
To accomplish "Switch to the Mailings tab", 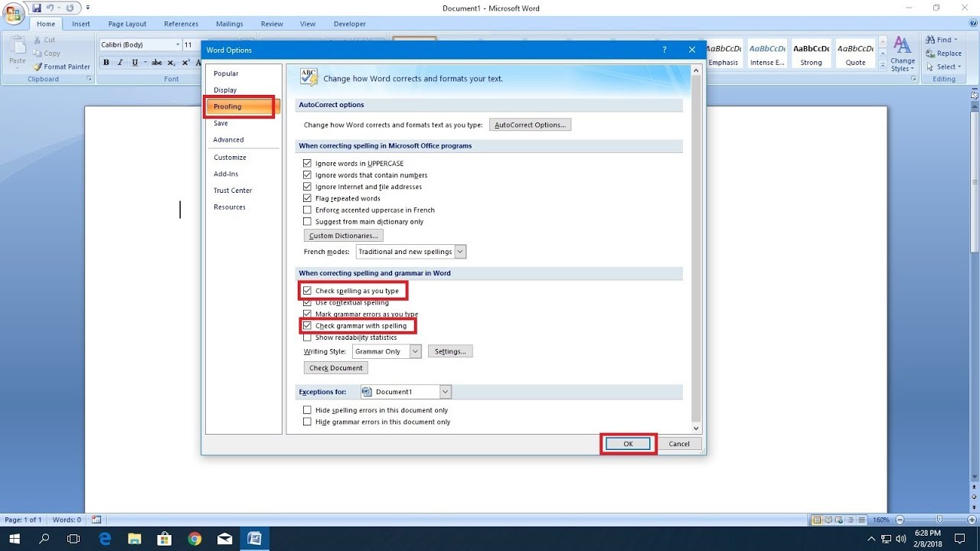I will tap(229, 24).
